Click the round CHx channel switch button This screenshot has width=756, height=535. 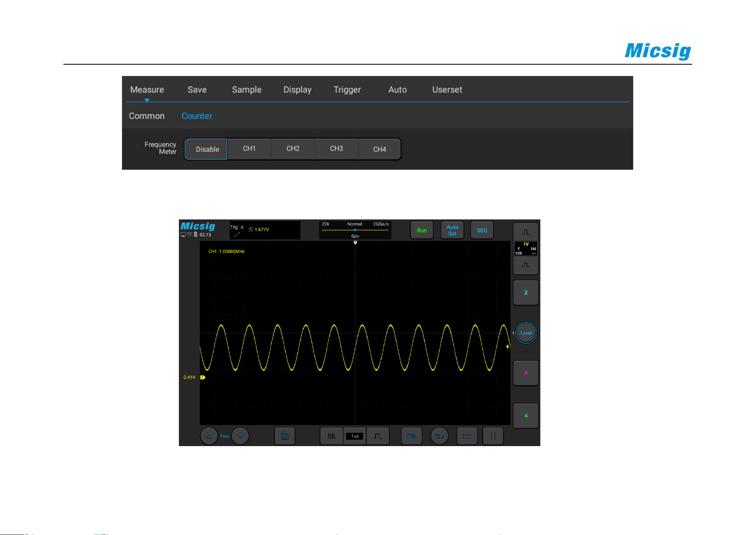coord(439,436)
